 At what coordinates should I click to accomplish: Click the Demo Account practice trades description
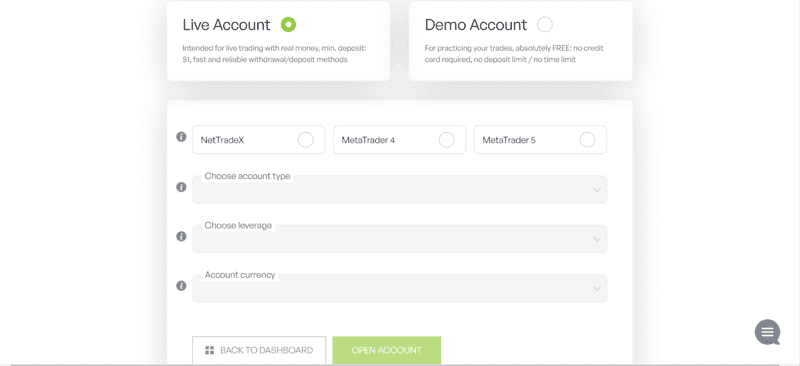point(514,54)
